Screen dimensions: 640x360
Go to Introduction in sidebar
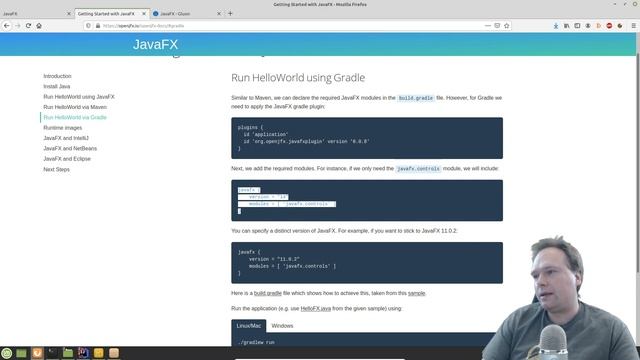[58, 76]
